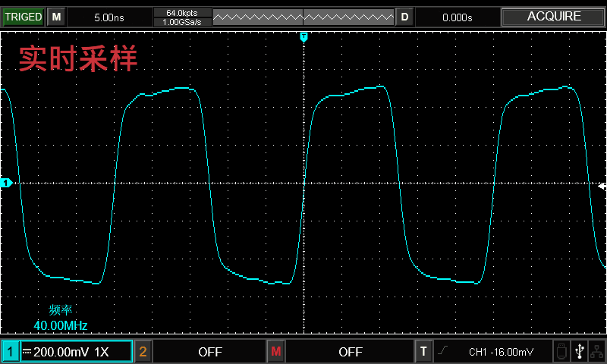Toggle channel 2 with the orange 2 icon
This screenshot has height=364, width=607.
click(143, 352)
